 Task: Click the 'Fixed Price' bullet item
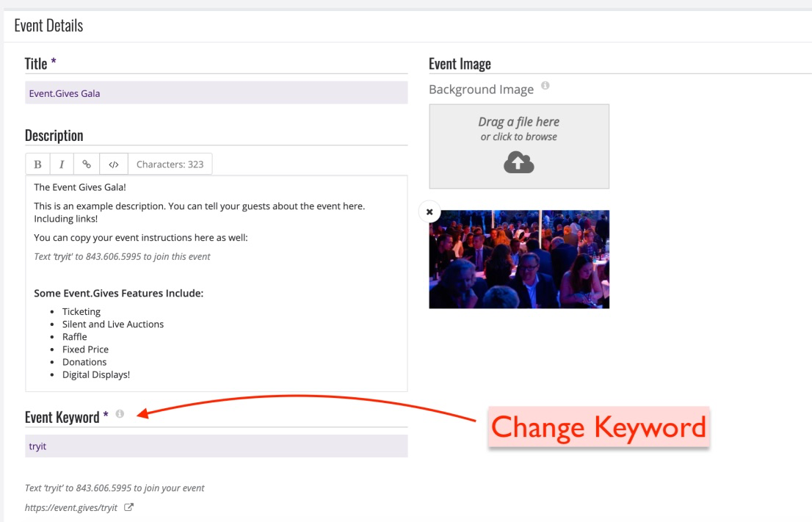tap(85, 349)
